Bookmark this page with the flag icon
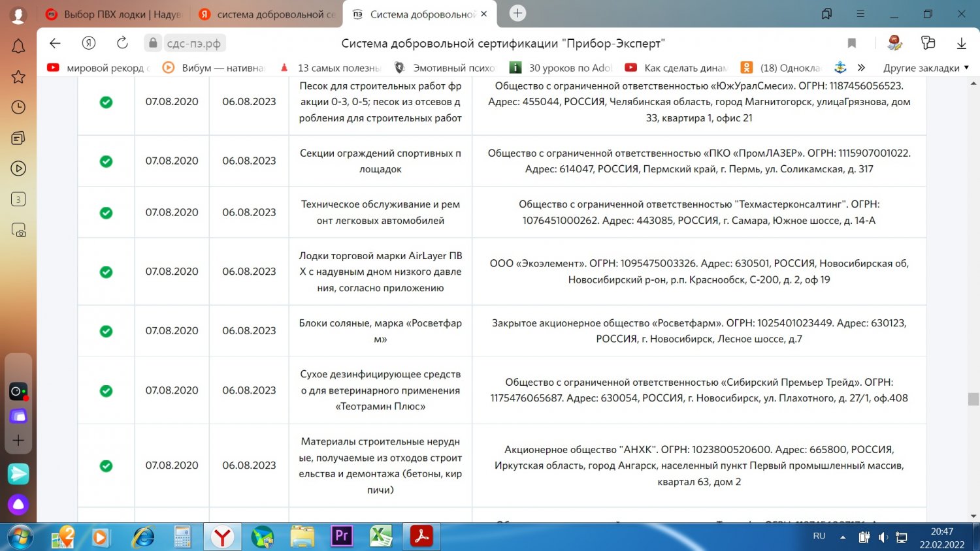The height and width of the screenshot is (551, 980). 852,43
